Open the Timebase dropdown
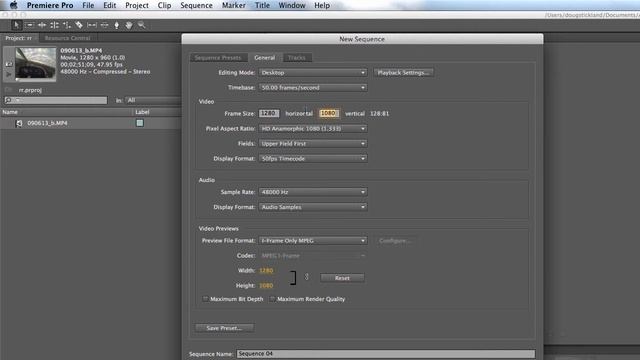The width and height of the screenshot is (640, 360). point(313,88)
